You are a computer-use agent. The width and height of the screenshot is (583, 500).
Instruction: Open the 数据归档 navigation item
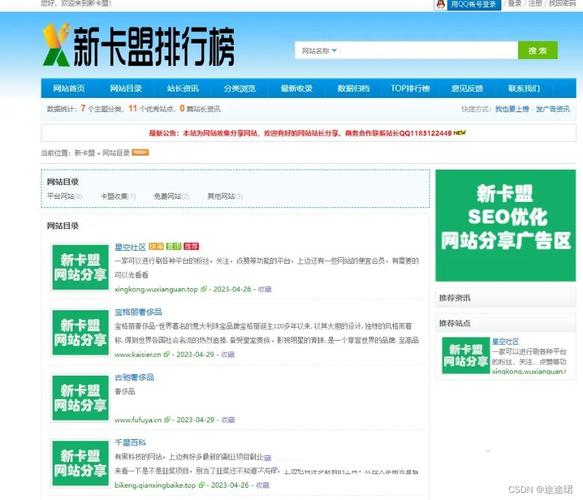click(x=353, y=88)
